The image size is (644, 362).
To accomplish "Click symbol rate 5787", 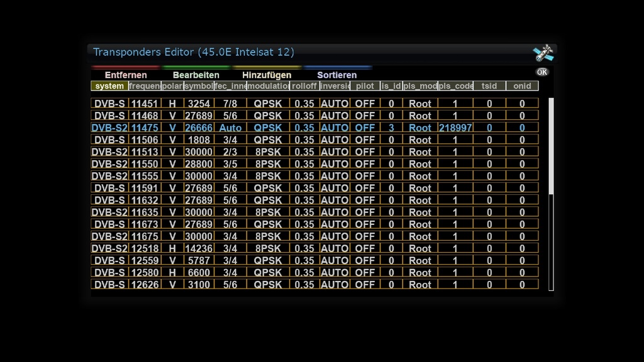I will [x=199, y=261].
